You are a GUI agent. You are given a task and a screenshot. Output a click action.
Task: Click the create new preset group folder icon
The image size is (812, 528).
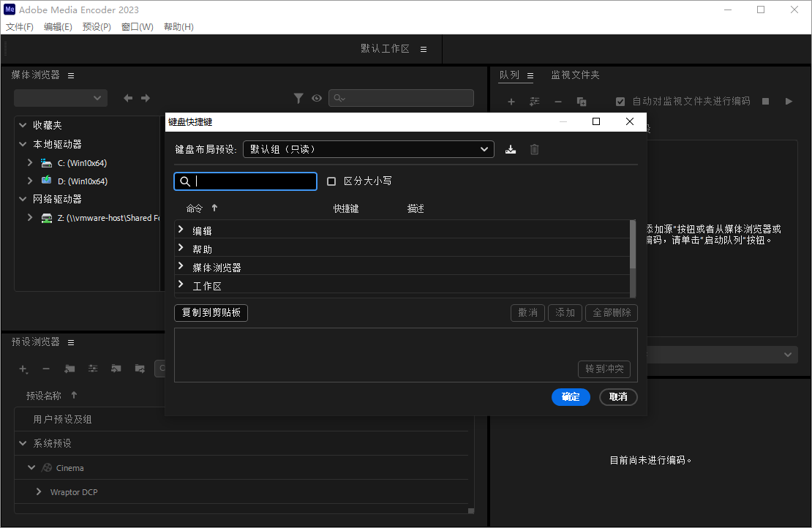(69, 369)
